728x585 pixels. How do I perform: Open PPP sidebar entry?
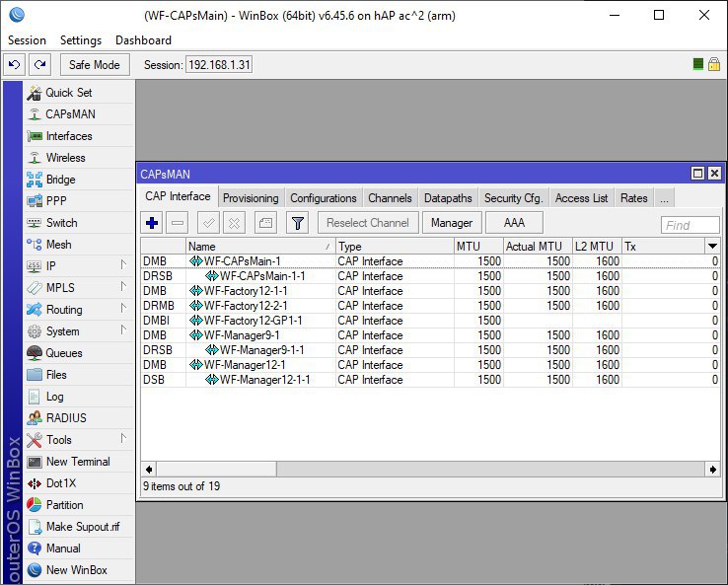78,201
